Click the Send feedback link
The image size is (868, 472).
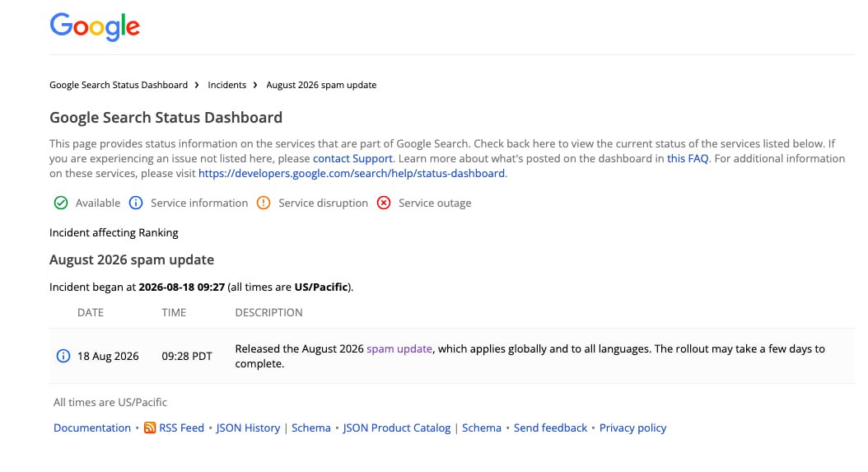[550, 428]
